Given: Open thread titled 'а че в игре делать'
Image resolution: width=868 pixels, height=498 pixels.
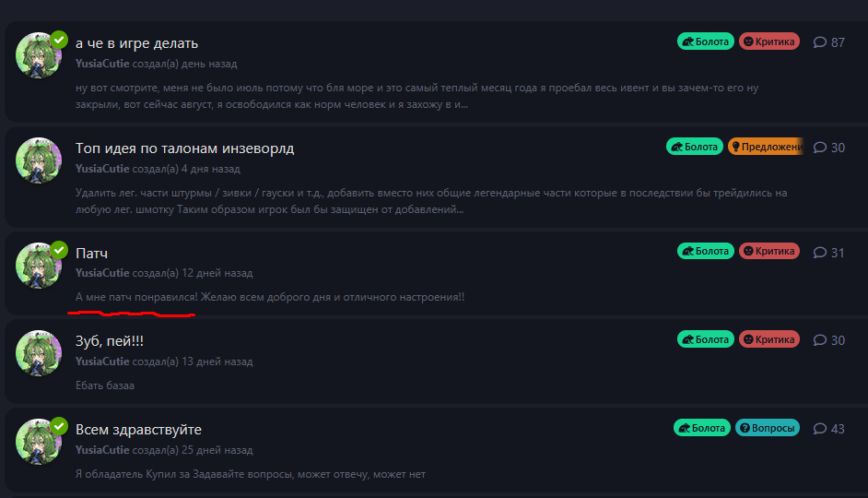Looking at the screenshot, I should tap(136, 43).
